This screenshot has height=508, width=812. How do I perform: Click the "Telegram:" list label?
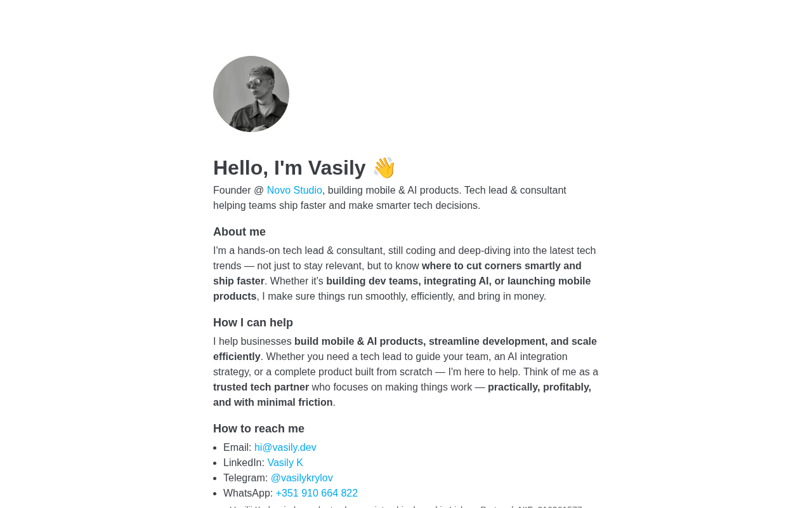(246, 478)
